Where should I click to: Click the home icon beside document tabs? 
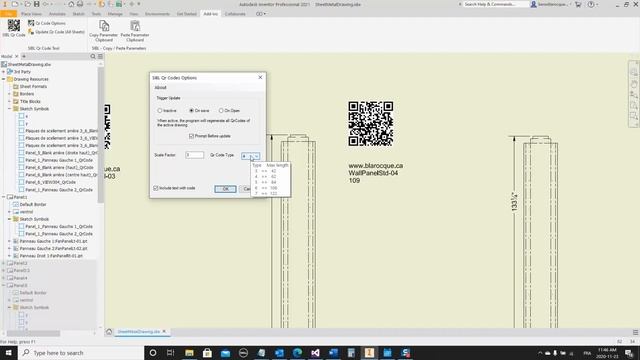coord(109,332)
